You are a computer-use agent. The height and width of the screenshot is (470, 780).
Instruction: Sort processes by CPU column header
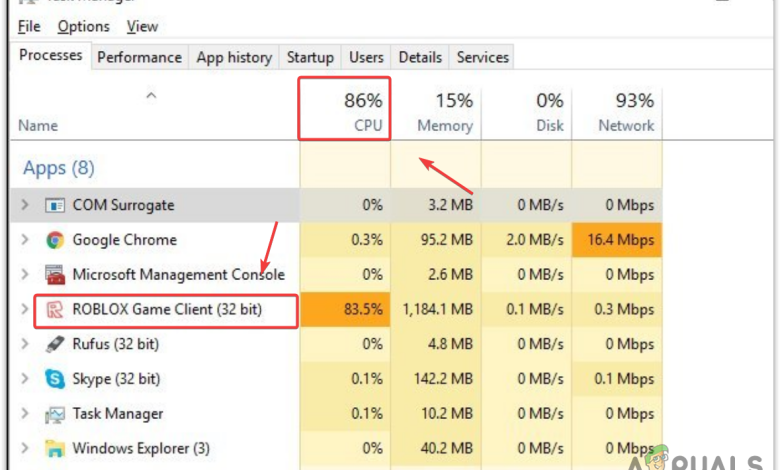tap(345, 111)
